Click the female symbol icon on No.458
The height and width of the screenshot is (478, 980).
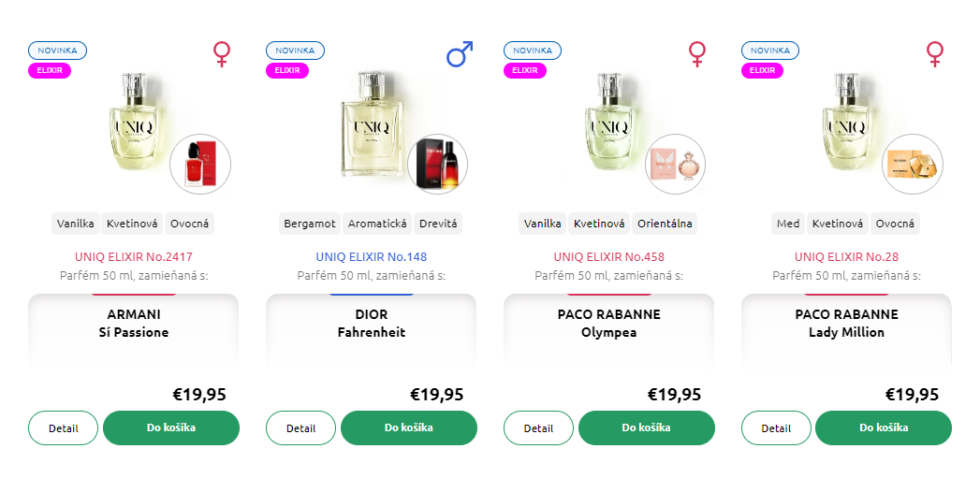(697, 54)
